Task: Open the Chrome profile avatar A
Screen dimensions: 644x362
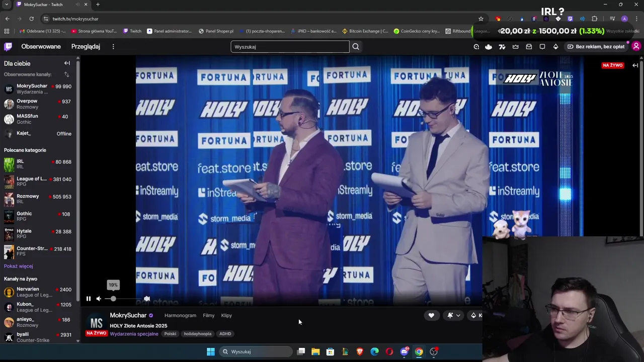Action: click(x=624, y=19)
